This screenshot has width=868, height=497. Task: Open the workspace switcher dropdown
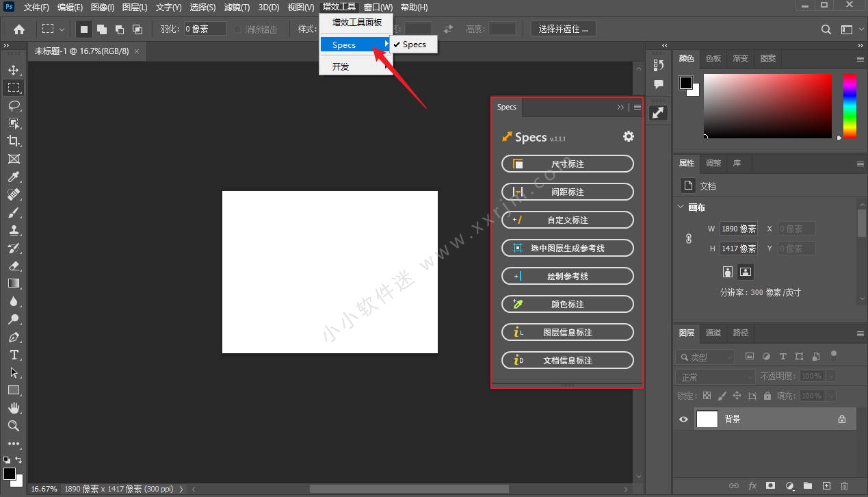click(x=851, y=29)
